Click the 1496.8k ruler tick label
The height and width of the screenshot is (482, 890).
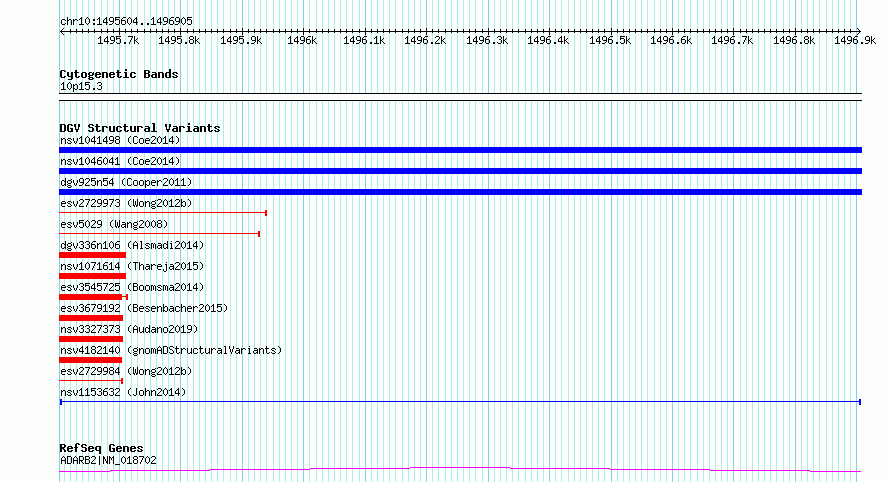(794, 40)
